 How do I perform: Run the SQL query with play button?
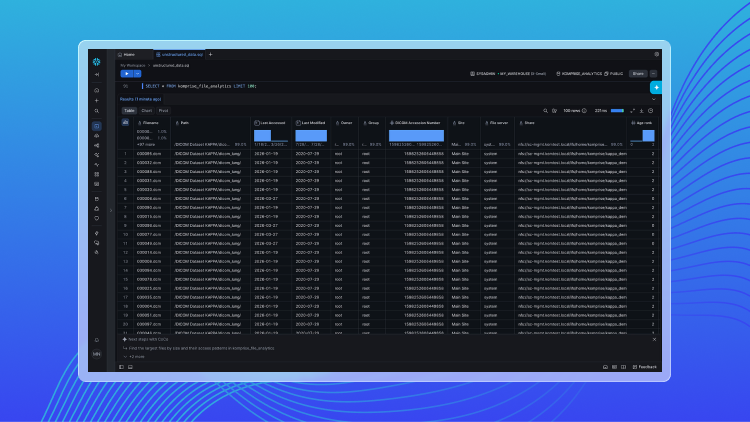click(127, 74)
